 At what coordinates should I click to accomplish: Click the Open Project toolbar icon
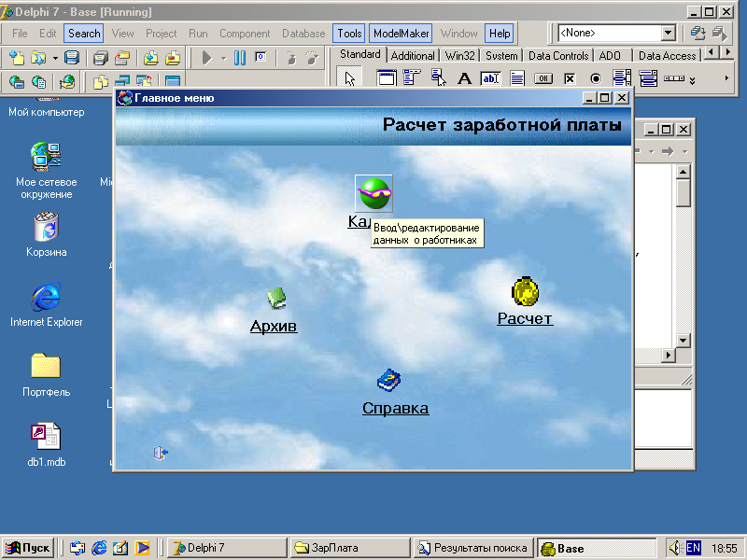pos(122,58)
